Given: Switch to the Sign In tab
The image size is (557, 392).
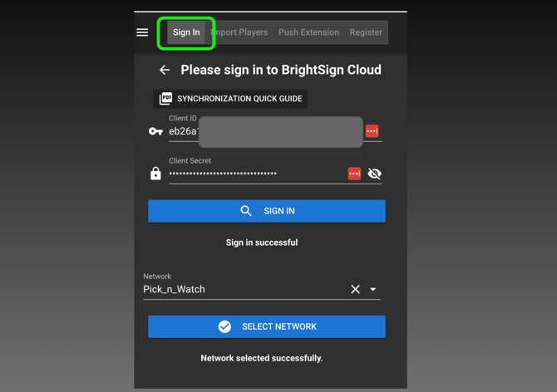Looking at the screenshot, I should pos(186,32).
